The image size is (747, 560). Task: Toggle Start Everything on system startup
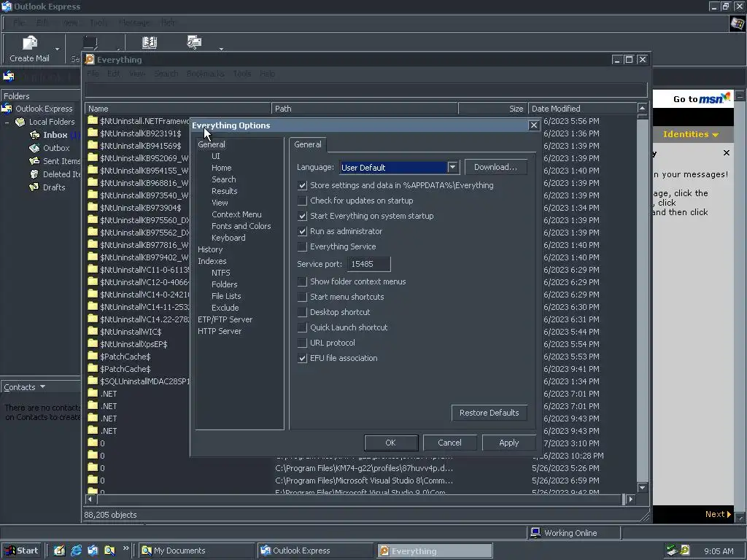pos(302,216)
